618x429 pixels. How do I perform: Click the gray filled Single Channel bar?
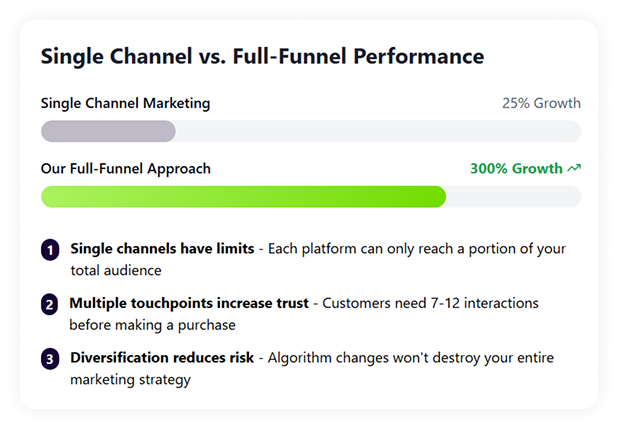click(x=108, y=131)
